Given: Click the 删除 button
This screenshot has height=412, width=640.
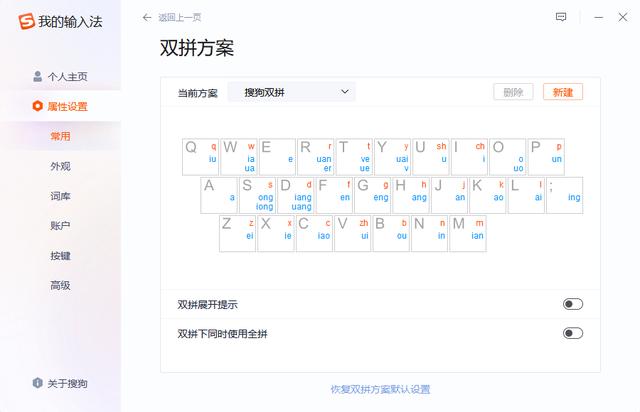Looking at the screenshot, I should (x=513, y=92).
